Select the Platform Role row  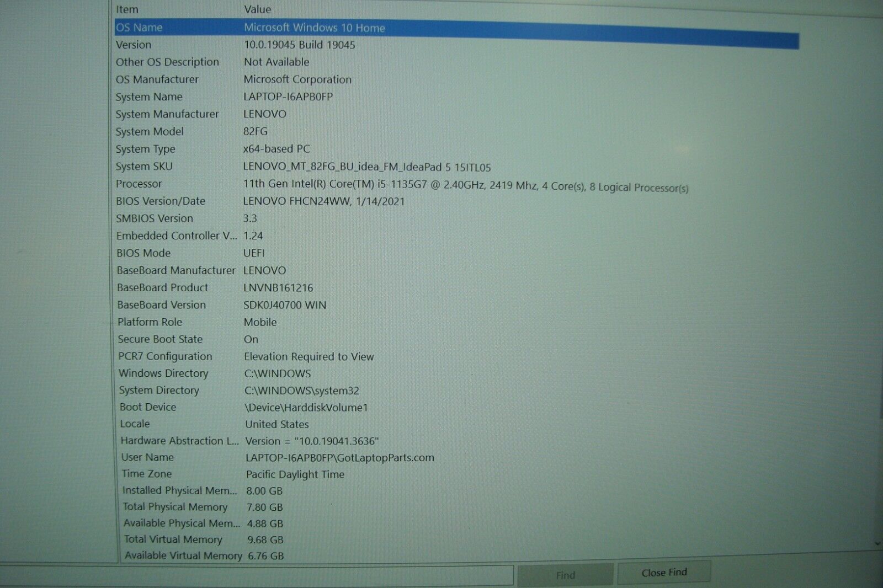(x=150, y=322)
